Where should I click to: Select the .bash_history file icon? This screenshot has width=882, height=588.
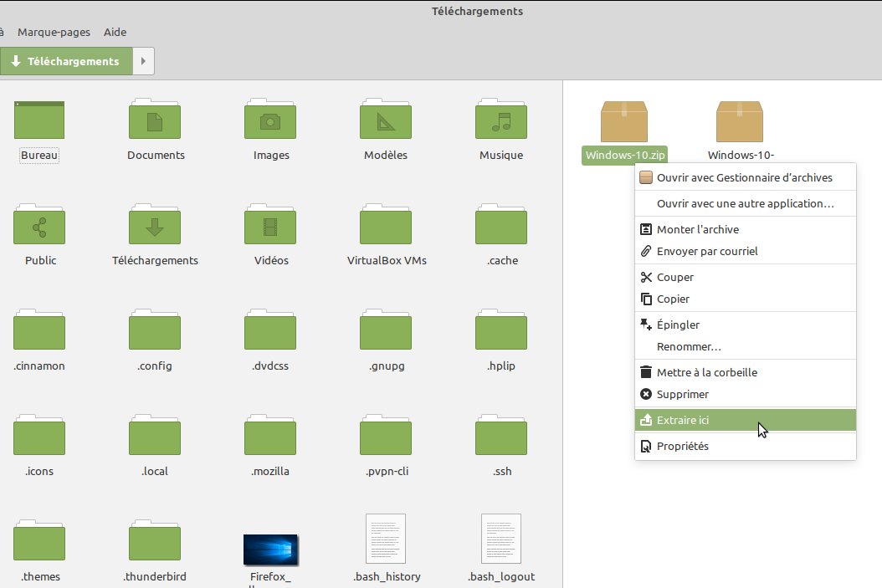(386, 539)
